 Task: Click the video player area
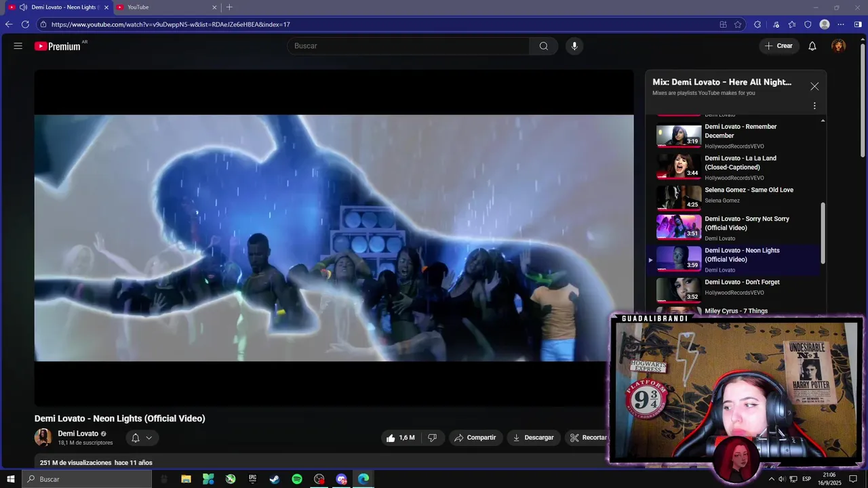[334, 238]
